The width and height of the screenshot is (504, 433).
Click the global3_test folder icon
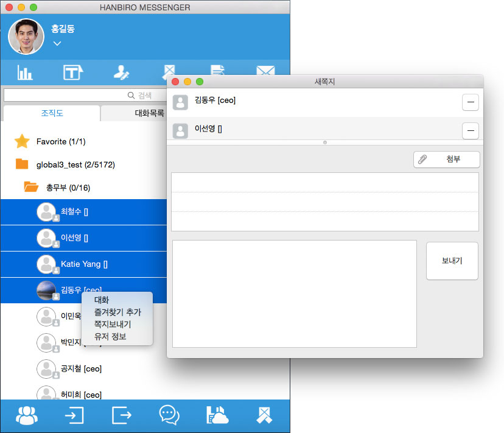pos(22,164)
